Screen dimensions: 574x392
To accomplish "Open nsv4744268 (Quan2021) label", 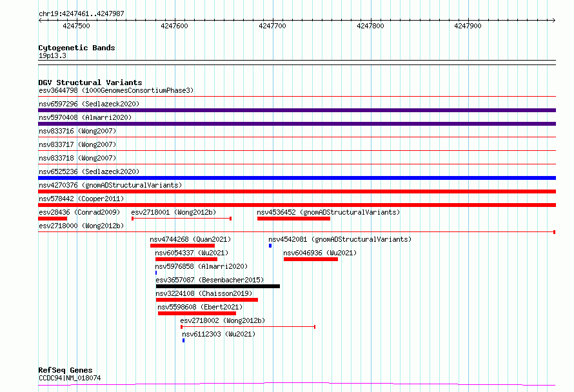I will 190,239.
